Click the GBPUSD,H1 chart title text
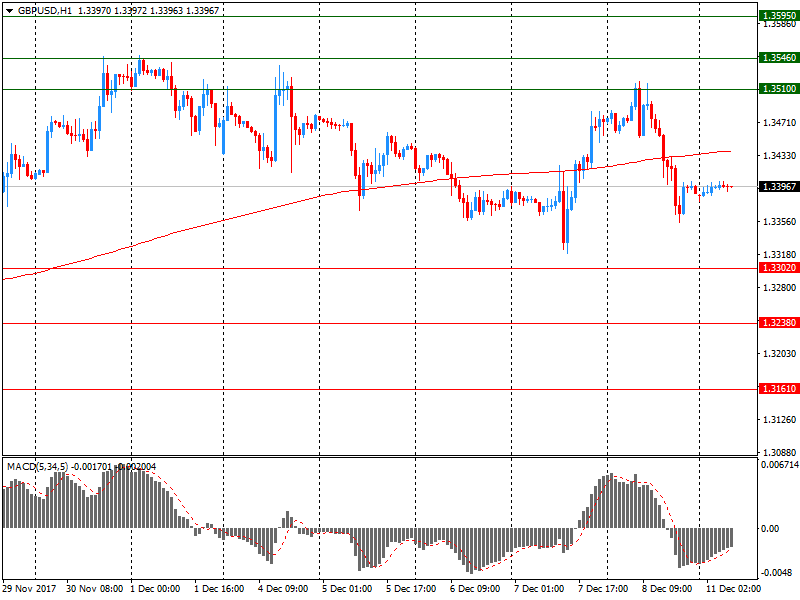This screenshot has height=600, width=800. (45, 11)
